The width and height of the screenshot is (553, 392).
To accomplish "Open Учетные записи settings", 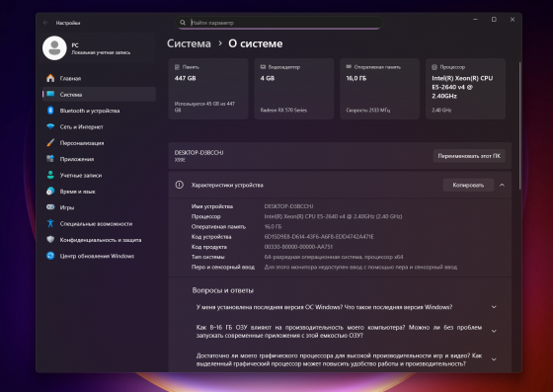I will [99, 175].
